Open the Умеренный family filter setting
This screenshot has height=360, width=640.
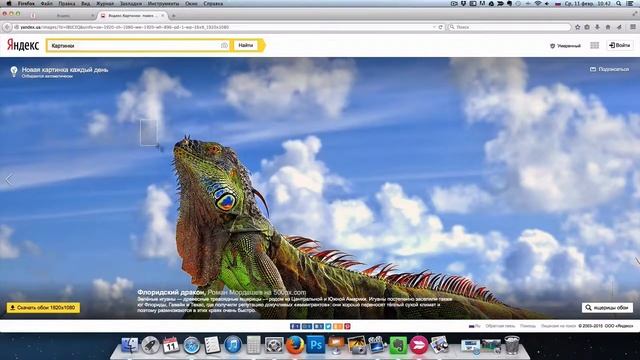[x=565, y=46]
